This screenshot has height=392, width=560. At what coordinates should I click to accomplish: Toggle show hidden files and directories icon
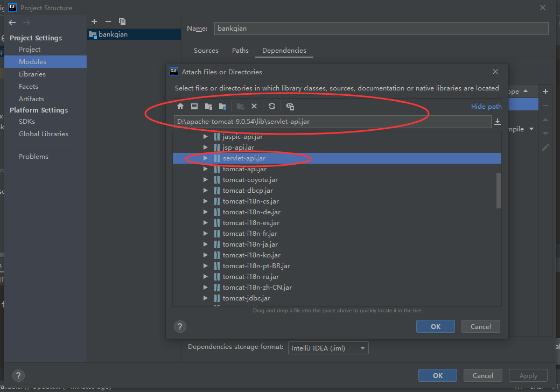coord(290,106)
